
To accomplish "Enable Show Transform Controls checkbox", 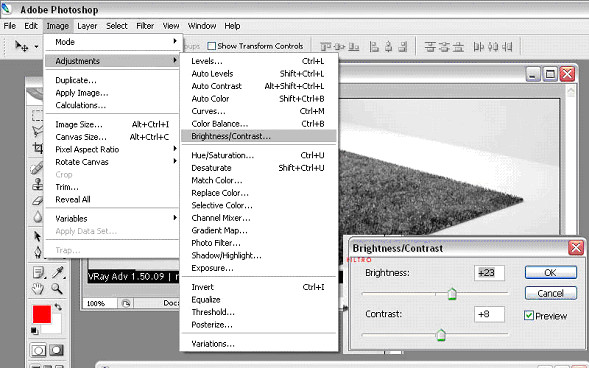I will 211,46.
